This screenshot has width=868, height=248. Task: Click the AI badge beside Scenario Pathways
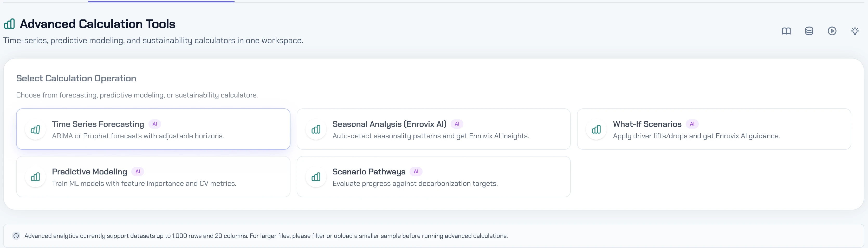point(416,172)
